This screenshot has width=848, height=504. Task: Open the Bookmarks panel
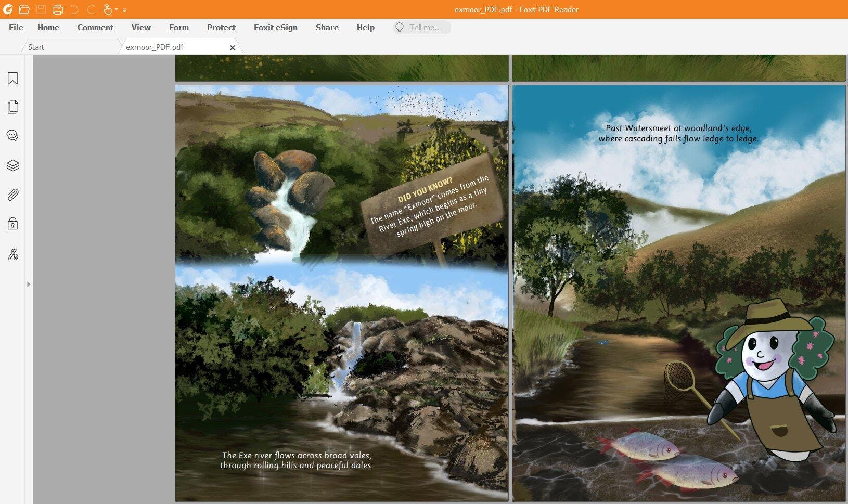tap(13, 79)
